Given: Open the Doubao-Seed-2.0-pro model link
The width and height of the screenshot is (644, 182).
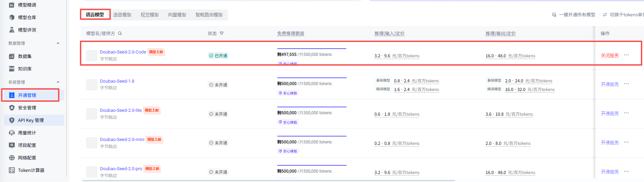Looking at the screenshot, I should (121, 169).
